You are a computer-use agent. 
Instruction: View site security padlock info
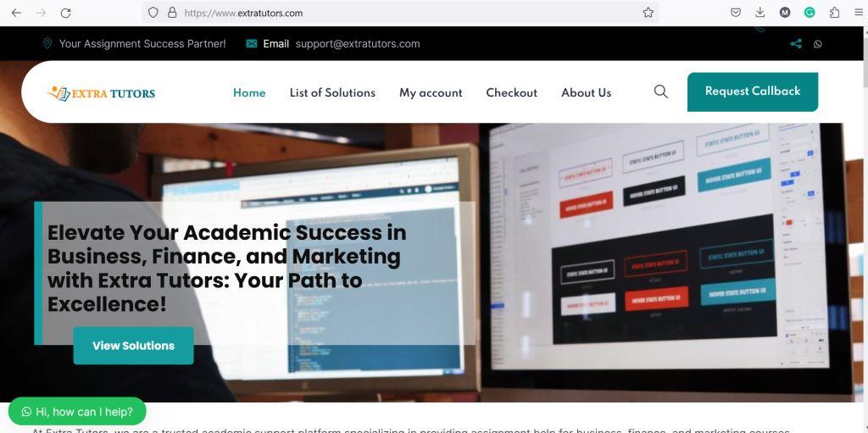pos(172,13)
